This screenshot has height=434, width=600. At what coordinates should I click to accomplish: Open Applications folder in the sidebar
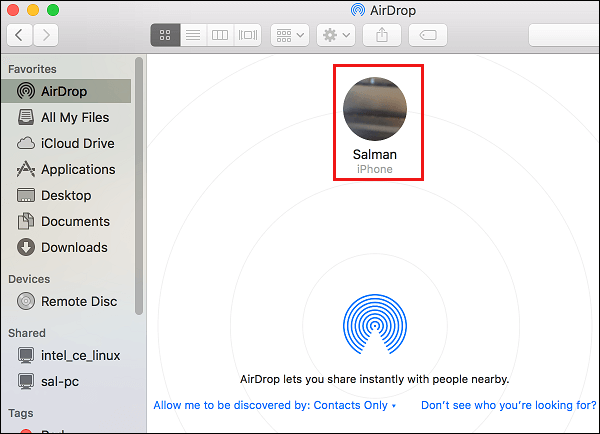coord(66,169)
